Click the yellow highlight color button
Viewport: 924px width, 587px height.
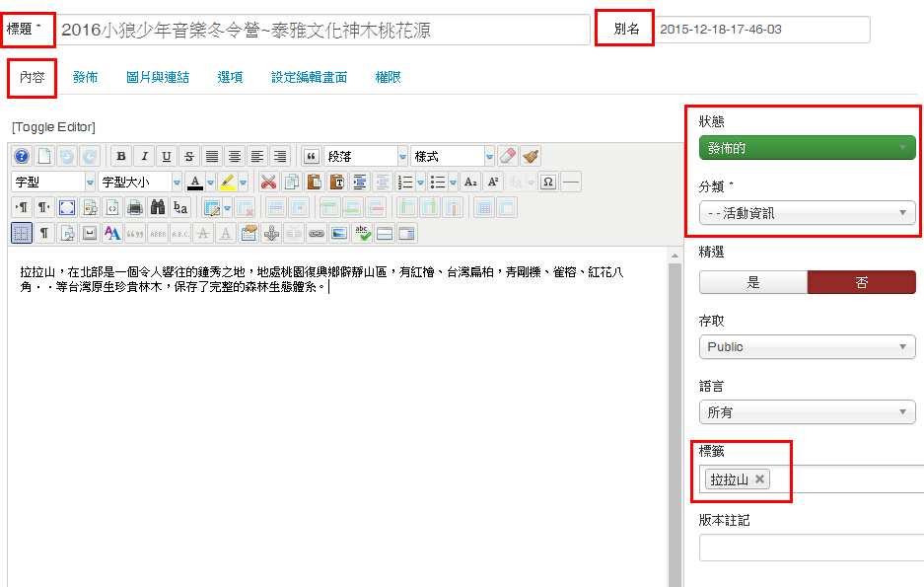(x=227, y=182)
